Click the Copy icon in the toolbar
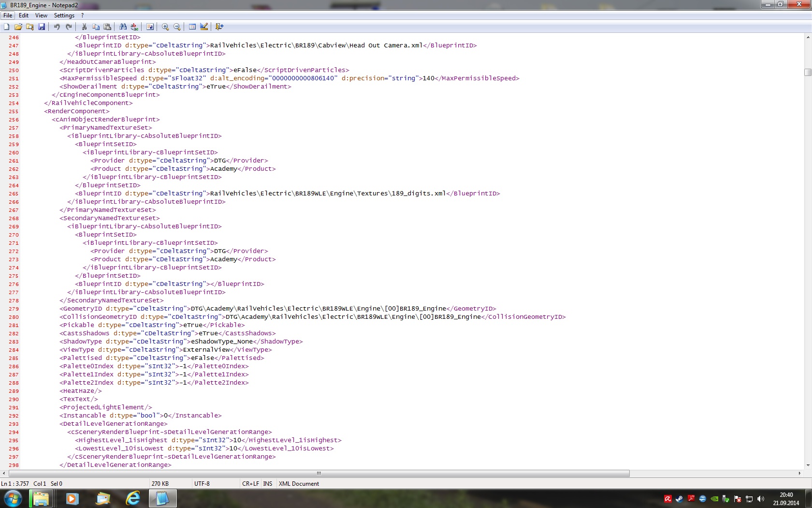This screenshot has height=508, width=812. [96, 27]
